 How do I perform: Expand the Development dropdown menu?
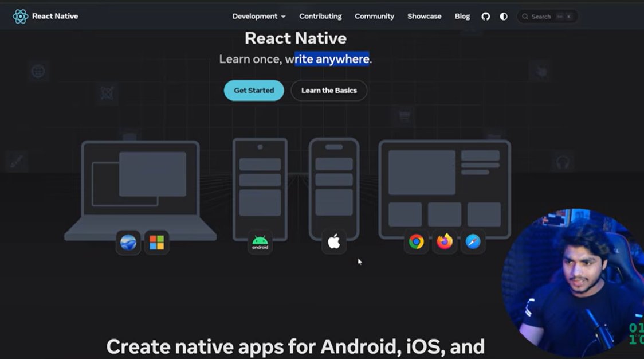click(x=259, y=17)
